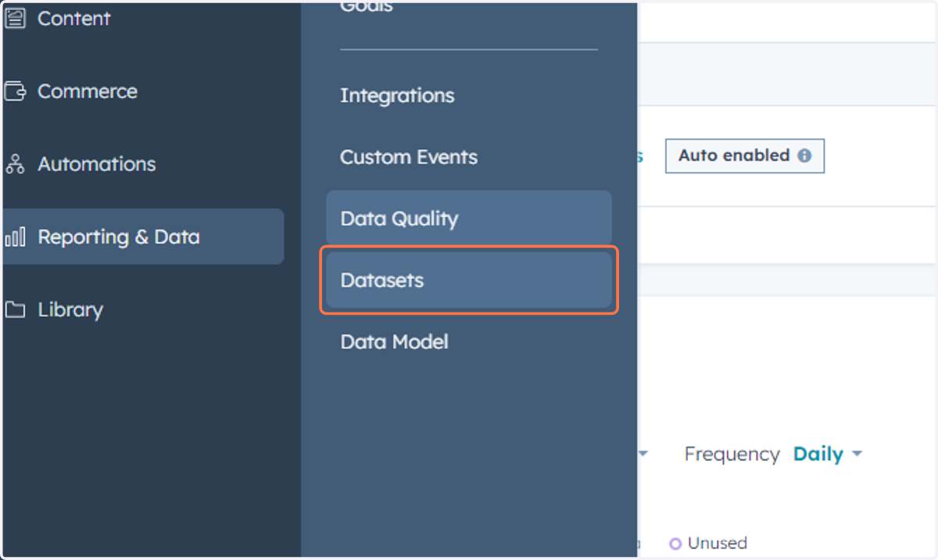Open the Content menu in sidebar

click(x=74, y=18)
